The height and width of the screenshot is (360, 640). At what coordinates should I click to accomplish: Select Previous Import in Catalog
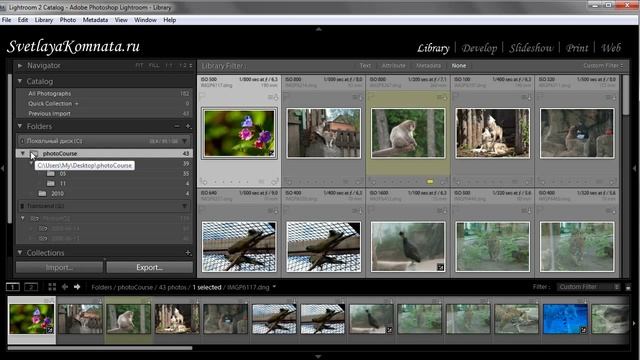point(104,113)
